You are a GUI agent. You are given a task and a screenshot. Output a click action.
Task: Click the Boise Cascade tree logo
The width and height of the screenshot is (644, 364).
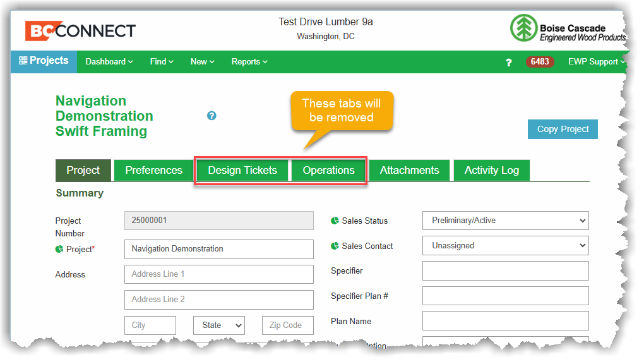pos(523,28)
